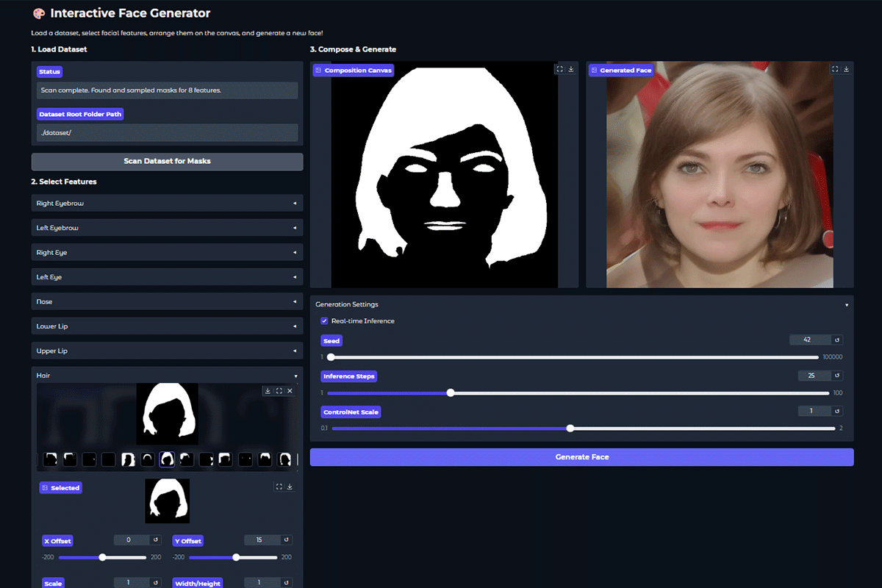
Task: Reset the Y Offset using its reset icon
Action: click(x=287, y=540)
